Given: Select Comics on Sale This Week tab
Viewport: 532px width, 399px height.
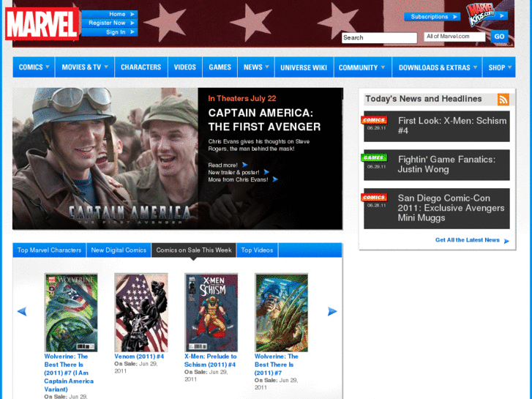Looking at the screenshot, I should pyautogui.click(x=194, y=250).
